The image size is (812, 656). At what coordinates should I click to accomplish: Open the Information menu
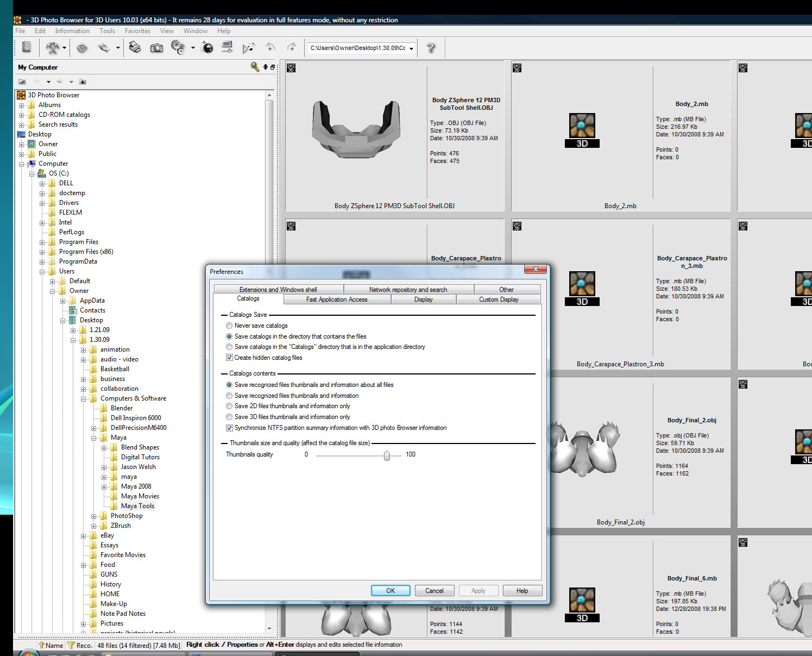(72, 31)
